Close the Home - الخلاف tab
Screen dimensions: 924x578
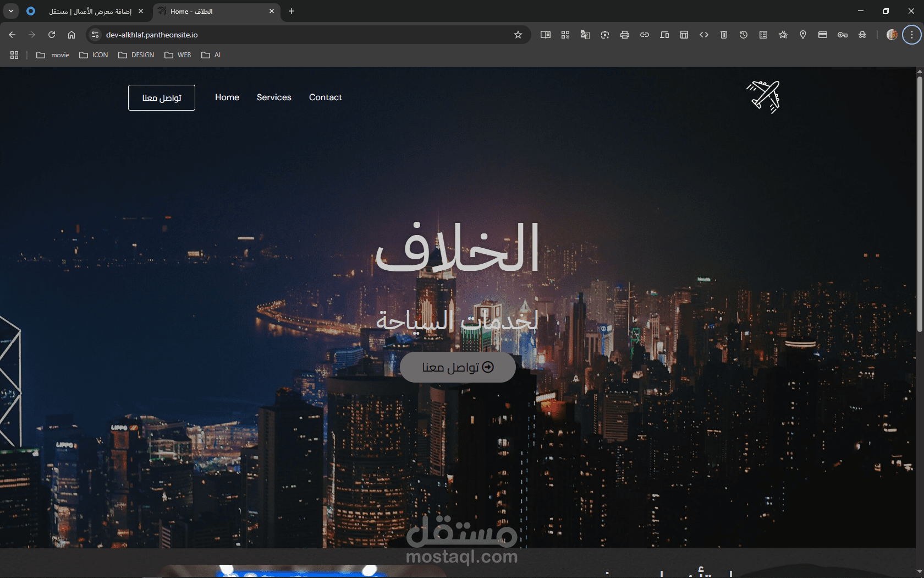tap(272, 11)
